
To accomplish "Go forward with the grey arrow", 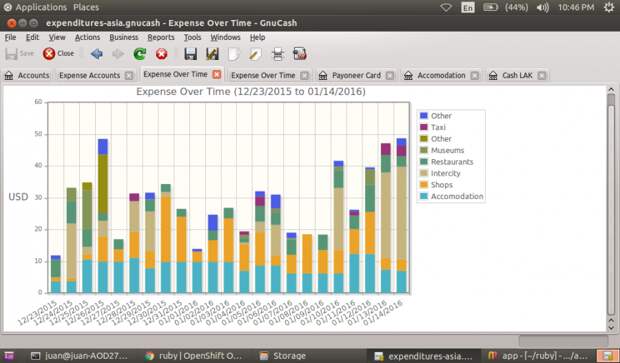I will tap(118, 54).
